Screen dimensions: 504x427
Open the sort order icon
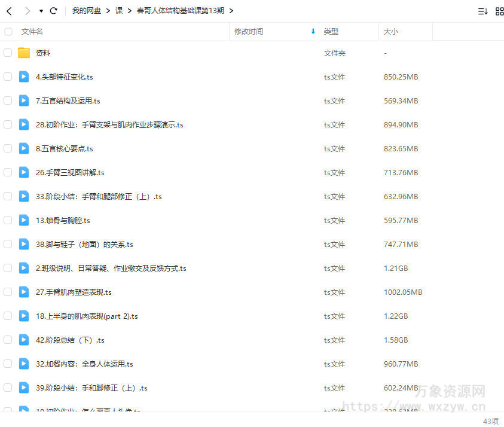pos(483,10)
